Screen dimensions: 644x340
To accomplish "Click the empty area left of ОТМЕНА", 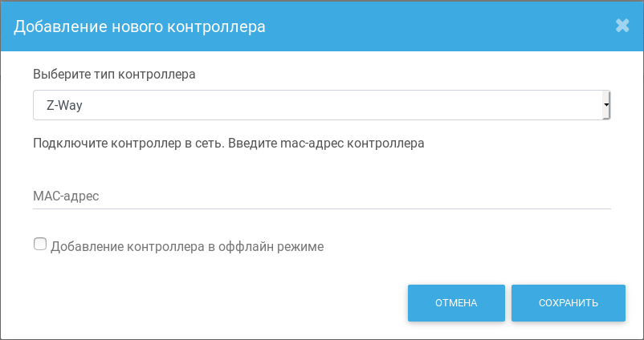I will click(x=217, y=303).
